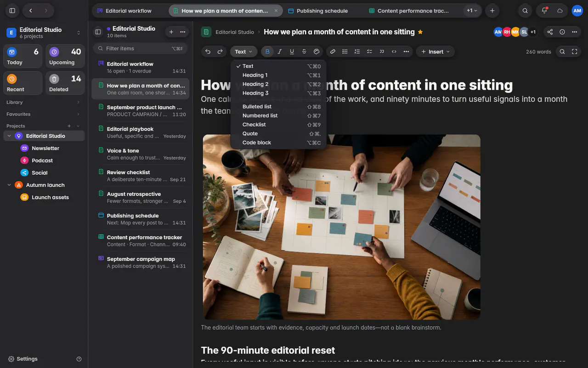This screenshot has height=368, width=588.
Task: Undo the last edit in the toolbar
Action: pos(208,52)
